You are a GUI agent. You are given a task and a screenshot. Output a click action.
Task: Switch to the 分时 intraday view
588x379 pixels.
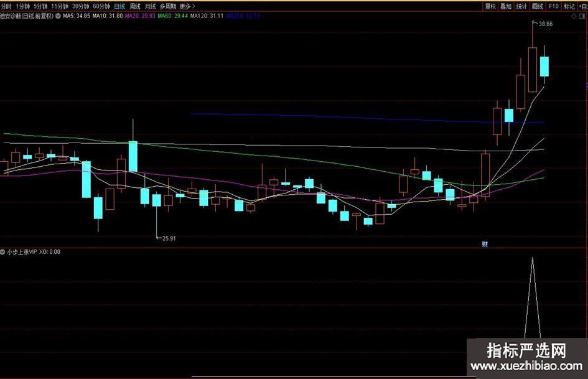[x=6, y=6]
